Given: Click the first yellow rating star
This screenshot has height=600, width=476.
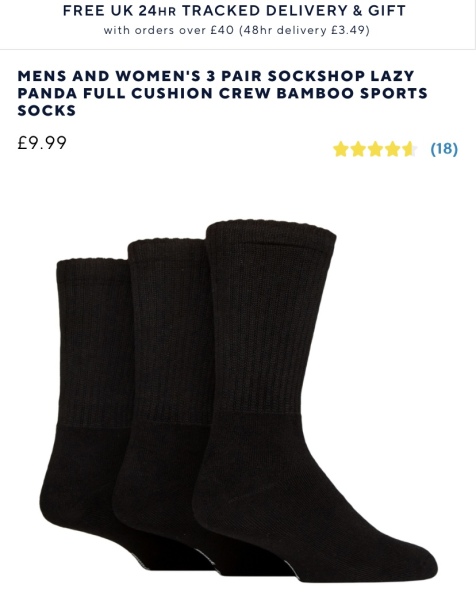Looking at the screenshot, I should (340, 149).
